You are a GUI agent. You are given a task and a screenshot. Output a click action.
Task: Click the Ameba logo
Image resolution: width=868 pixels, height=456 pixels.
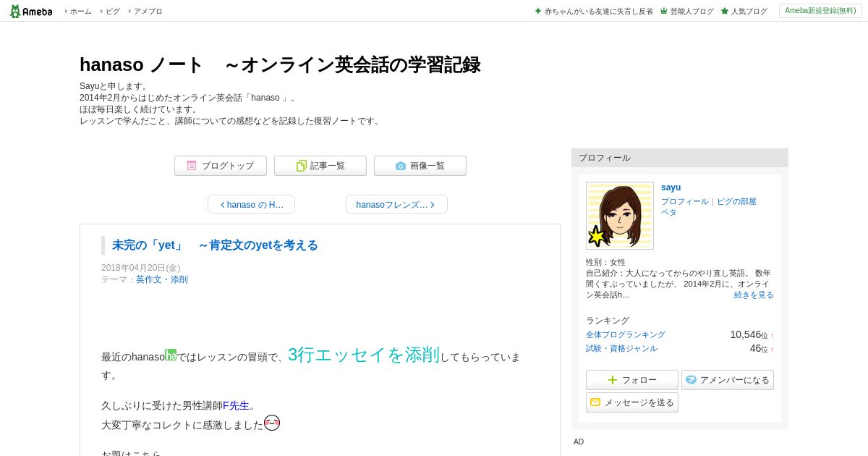tap(30, 11)
